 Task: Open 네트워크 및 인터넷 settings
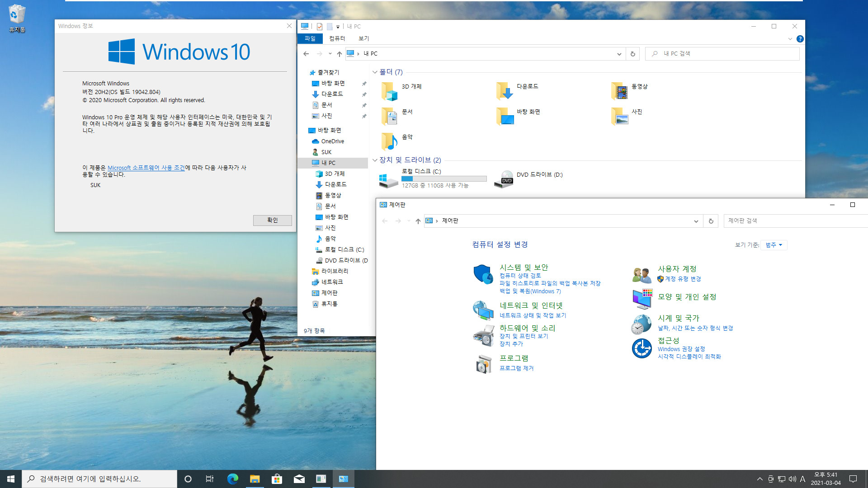(531, 305)
